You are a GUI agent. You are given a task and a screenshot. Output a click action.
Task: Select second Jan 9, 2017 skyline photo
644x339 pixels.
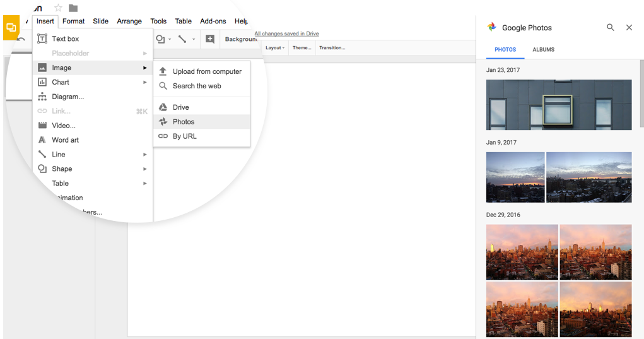tap(589, 177)
